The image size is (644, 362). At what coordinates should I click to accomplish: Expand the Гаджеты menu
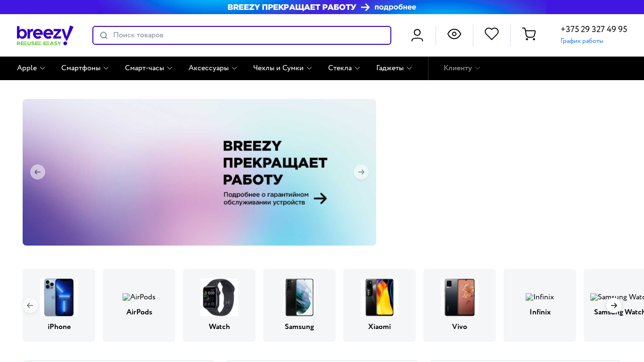point(394,68)
